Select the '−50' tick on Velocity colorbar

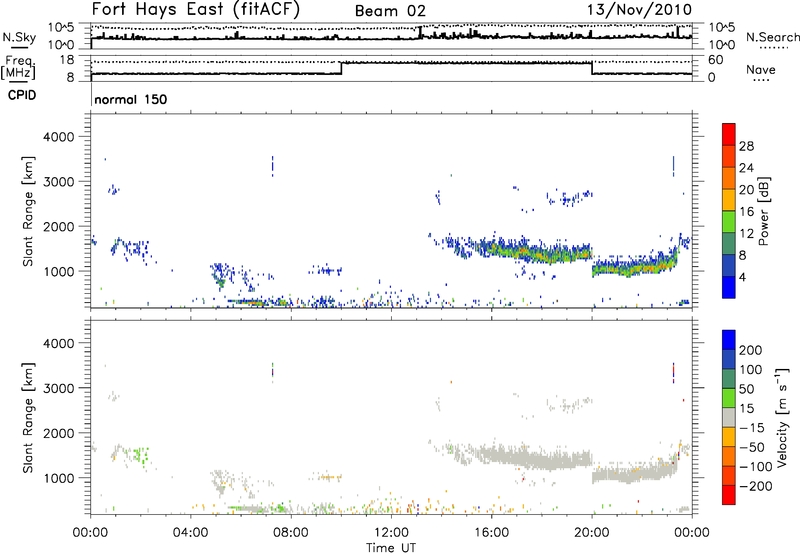pyautogui.click(x=751, y=447)
